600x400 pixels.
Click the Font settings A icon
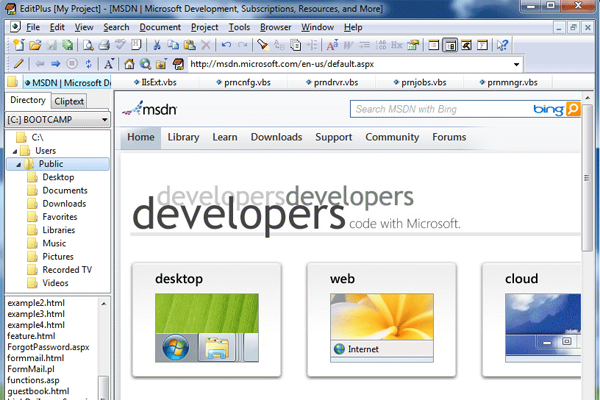332,45
